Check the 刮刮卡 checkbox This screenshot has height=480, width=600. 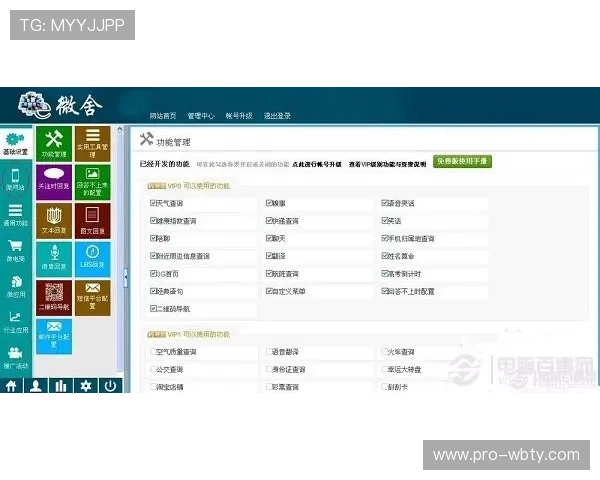(x=385, y=387)
